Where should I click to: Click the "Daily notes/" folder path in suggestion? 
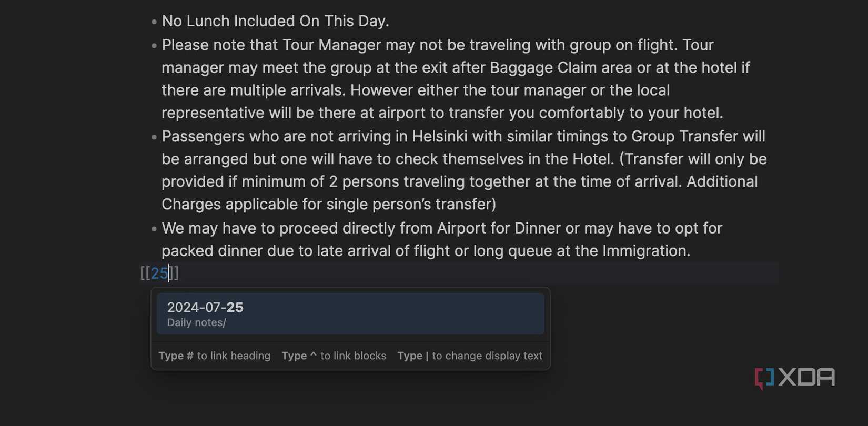click(196, 323)
